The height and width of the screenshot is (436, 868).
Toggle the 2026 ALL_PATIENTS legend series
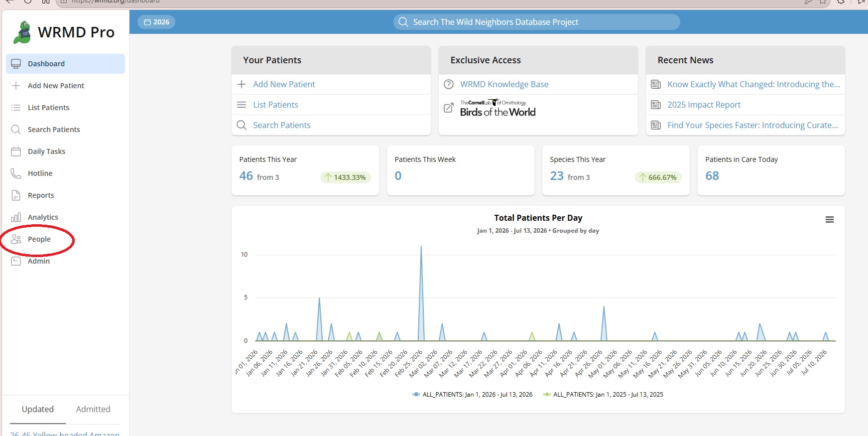click(x=473, y=395)
